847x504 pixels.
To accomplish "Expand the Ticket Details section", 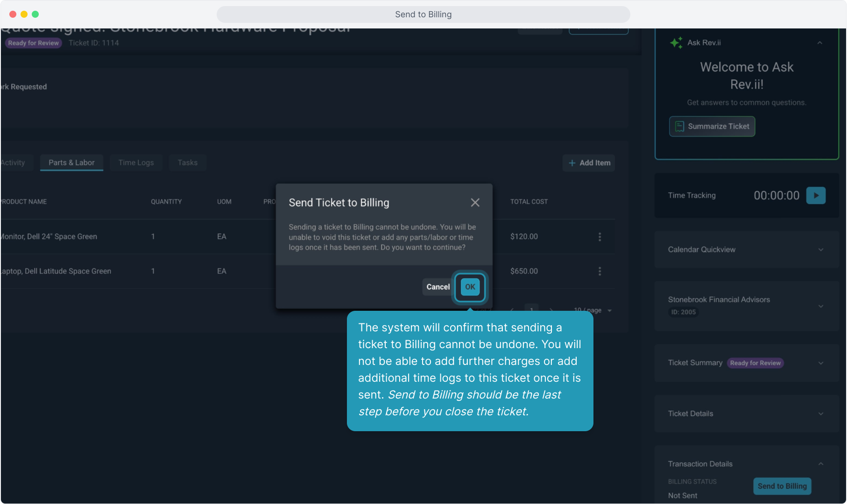I will (x=820, y=413).
